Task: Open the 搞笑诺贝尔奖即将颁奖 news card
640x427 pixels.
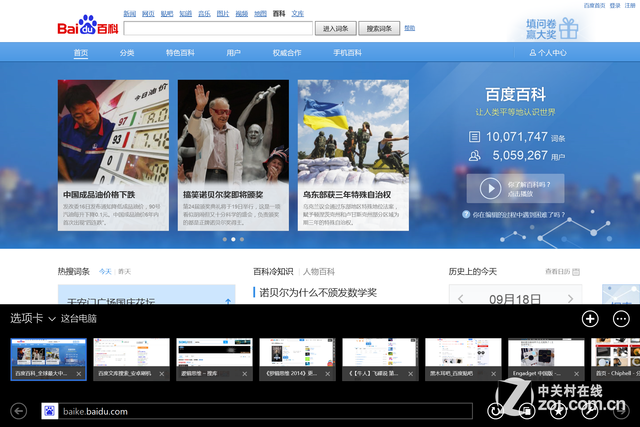Action: [233, 155]
